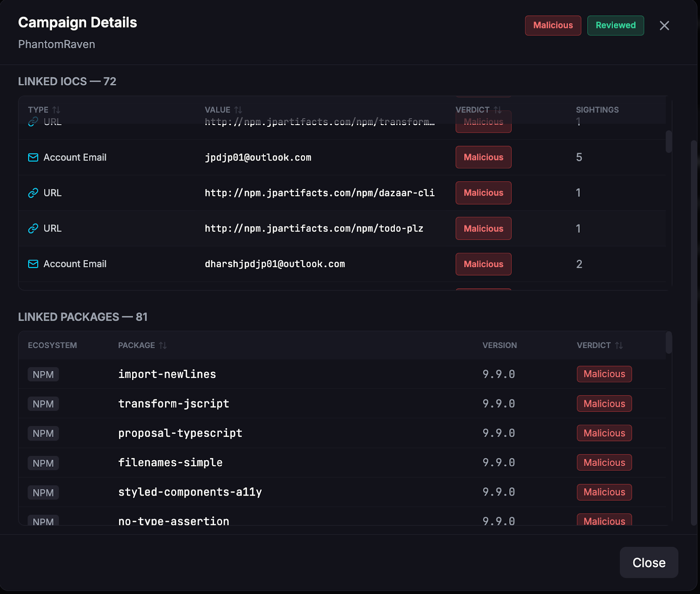700x594 pixels.
Task: Sort IOCs by Type column arrows
Action: pos(56,110)
